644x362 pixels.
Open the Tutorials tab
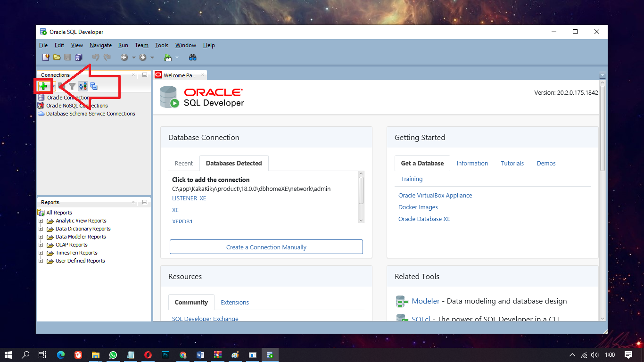tap(512, 163)
